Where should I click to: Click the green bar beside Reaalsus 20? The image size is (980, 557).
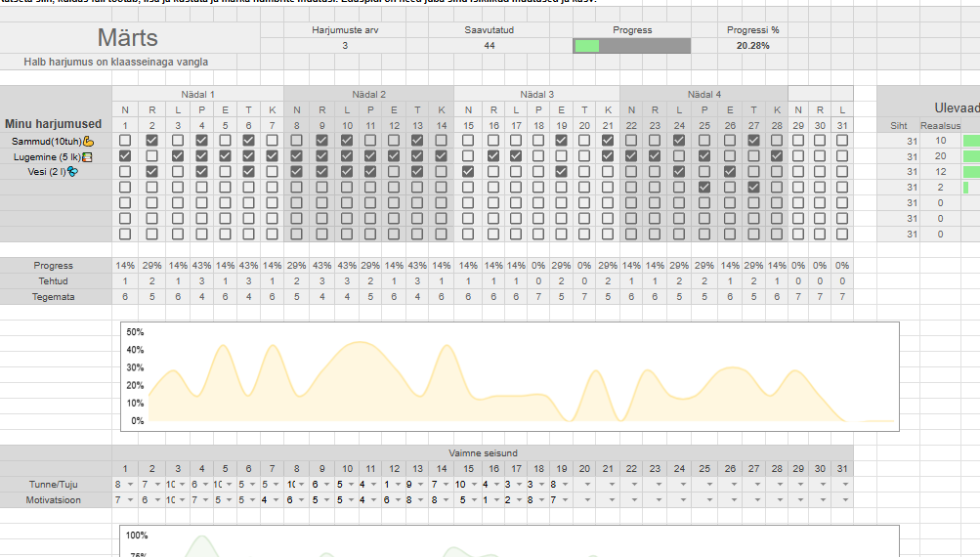point(971,156)
